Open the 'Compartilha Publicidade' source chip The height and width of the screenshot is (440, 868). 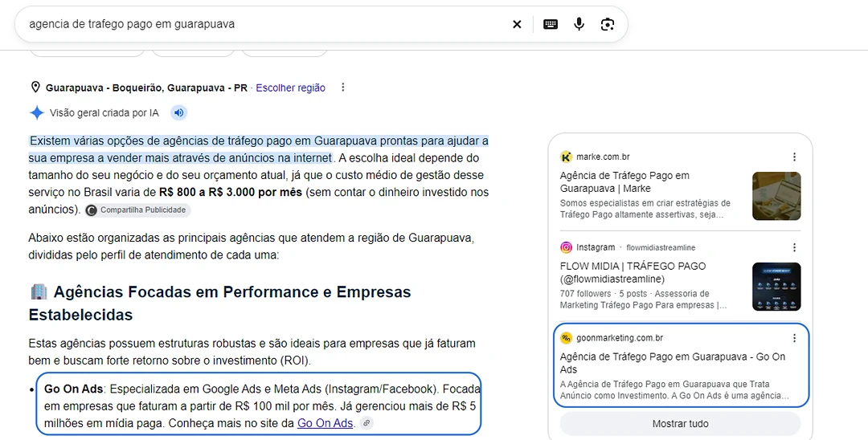(138, 210)
